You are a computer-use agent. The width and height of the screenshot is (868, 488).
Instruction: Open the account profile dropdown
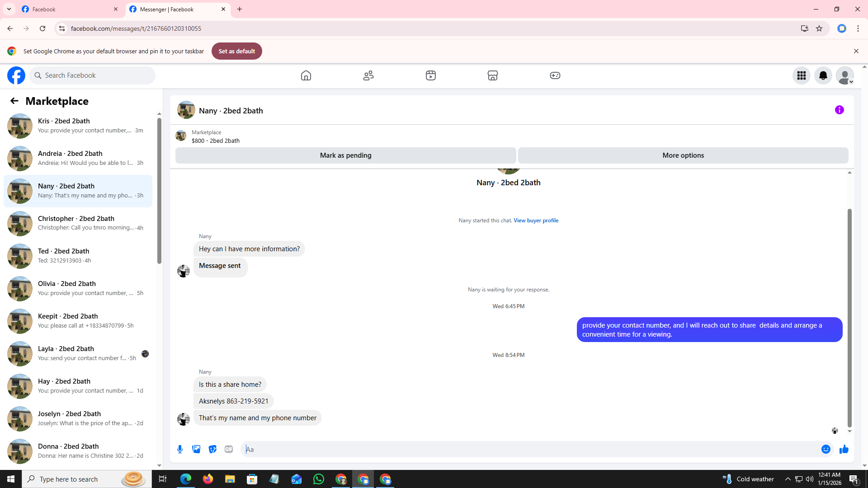[844, 75]
